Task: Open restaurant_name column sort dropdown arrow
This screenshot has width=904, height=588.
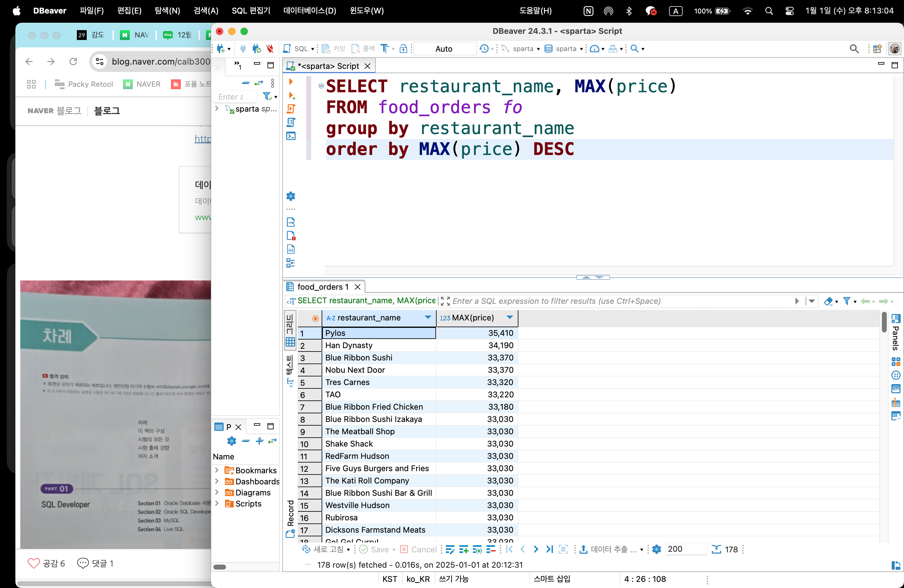Action: tap(428, 318)
